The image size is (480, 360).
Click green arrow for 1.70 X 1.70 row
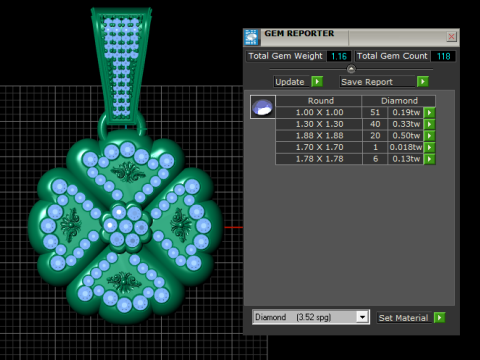click(x=429, y=147)
